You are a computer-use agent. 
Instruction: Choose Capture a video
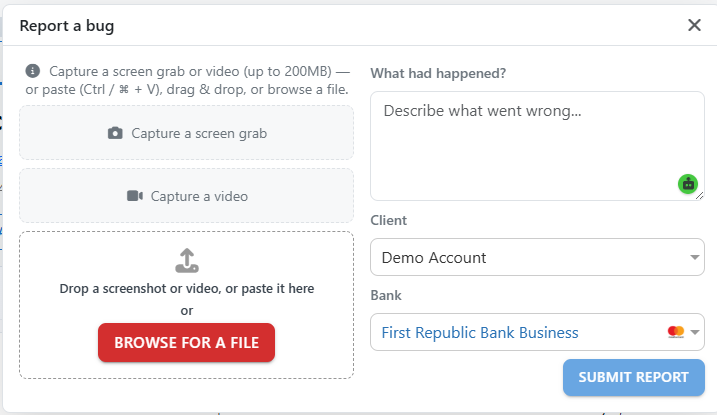(187, 196)
